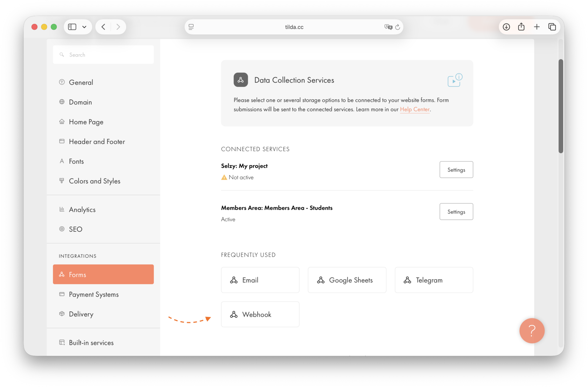The image size is (588, 387).
Task: Click the tilda.cc address bar
Action: click(x=294, y=27)
